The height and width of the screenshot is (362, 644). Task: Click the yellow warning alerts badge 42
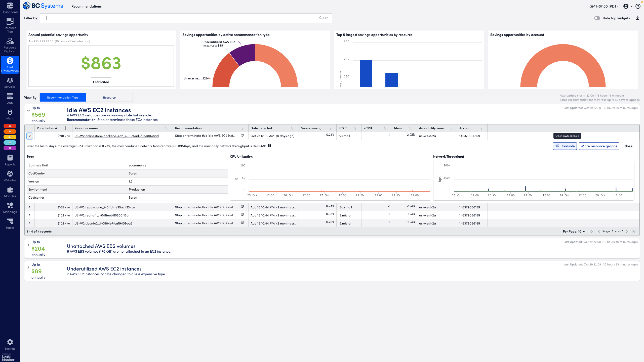[x=10, y=137]
